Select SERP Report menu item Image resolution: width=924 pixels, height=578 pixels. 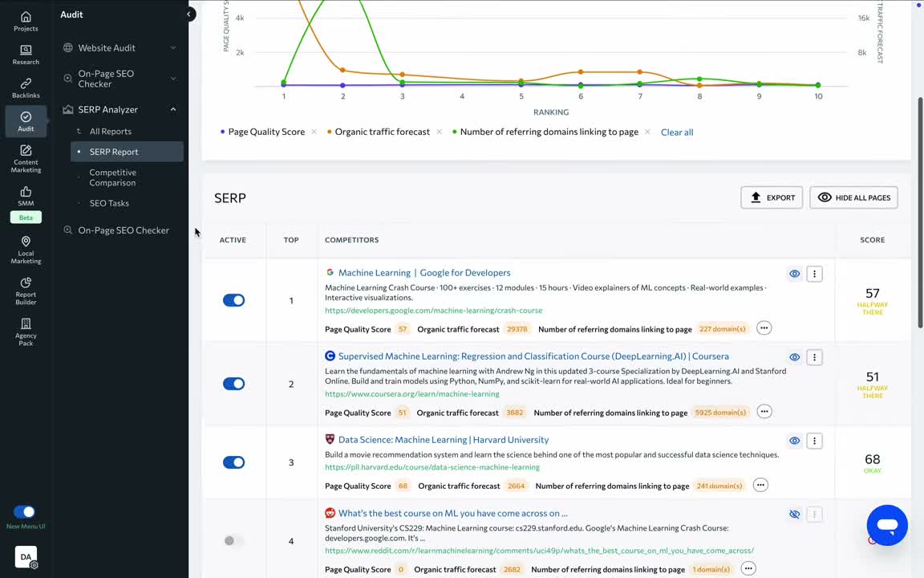[x=127, y=152]
